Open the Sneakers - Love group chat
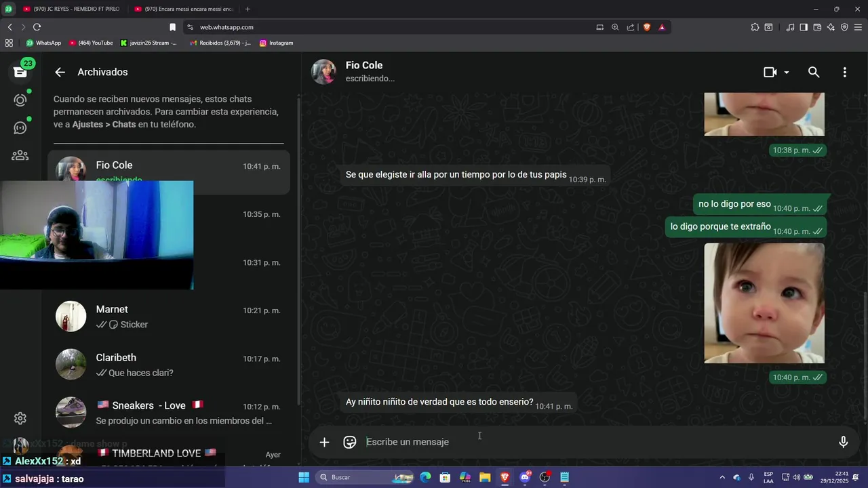Screen dimensions: 868x488 (169, 413)
